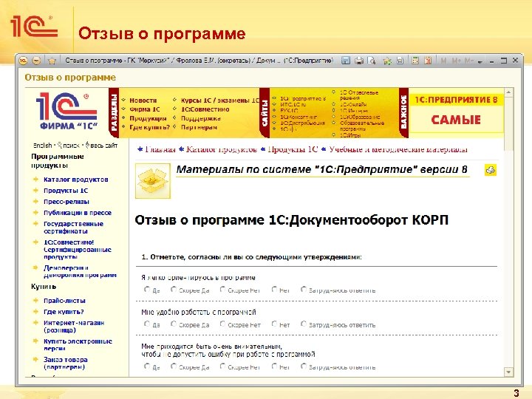Click the open box product thumbnail
Viewport: 532px width, 399px height.
point(153,181)
